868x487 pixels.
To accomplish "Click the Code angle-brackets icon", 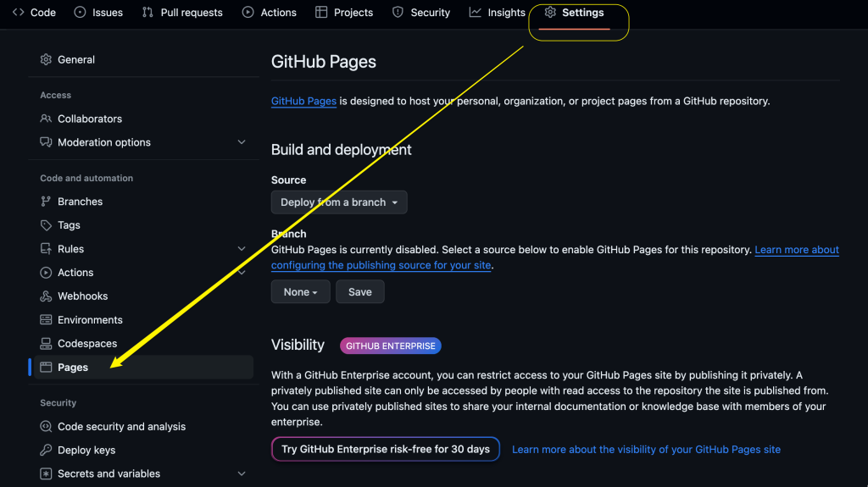I will pos(19,12).
